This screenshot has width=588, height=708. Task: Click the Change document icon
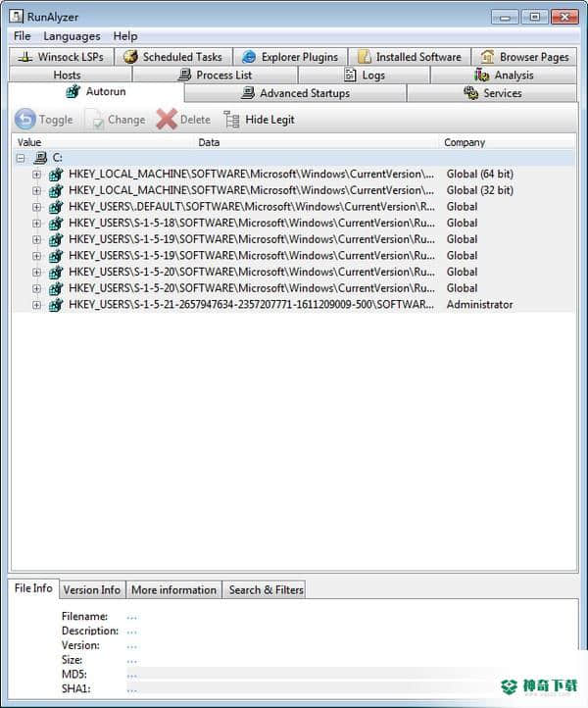pyautogui.click(x=95, y=120)
